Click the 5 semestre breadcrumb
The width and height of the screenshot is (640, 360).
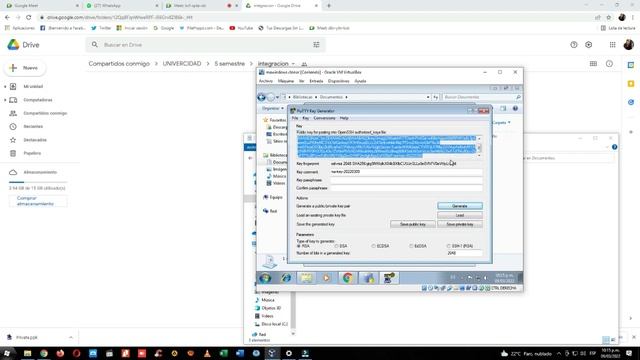pos(229,64)
